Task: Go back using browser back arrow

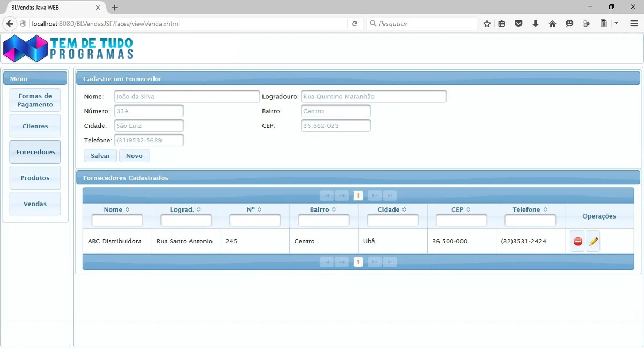Action: click(10, 24)
